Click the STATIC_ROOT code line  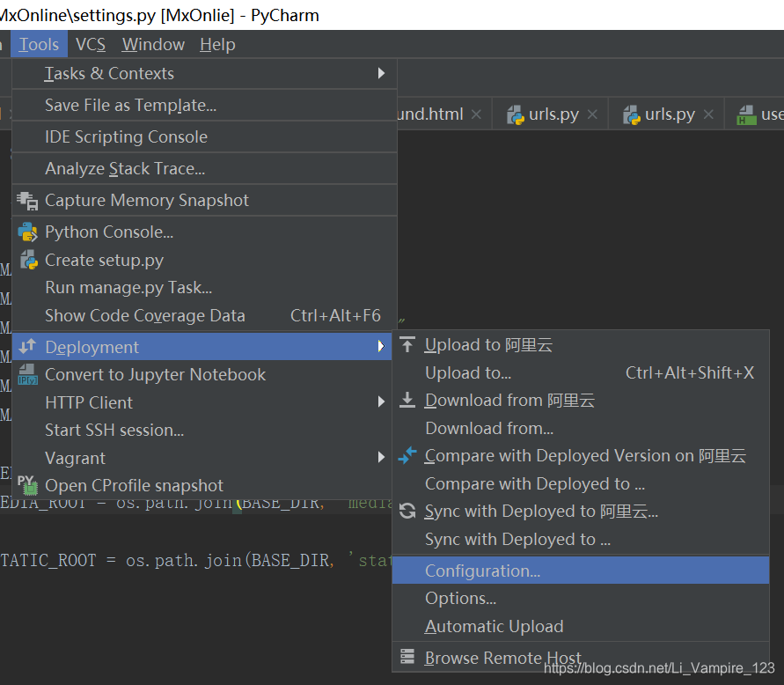tap(196, 560)
